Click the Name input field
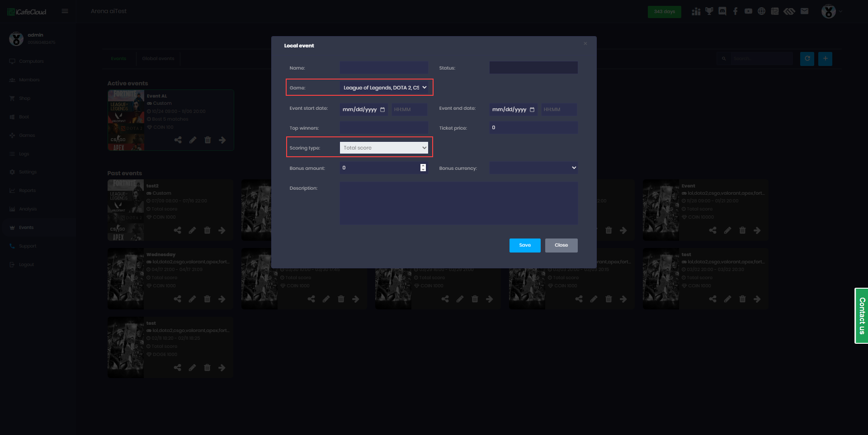This screenshot has height=435, width=868. coord(384,68)
